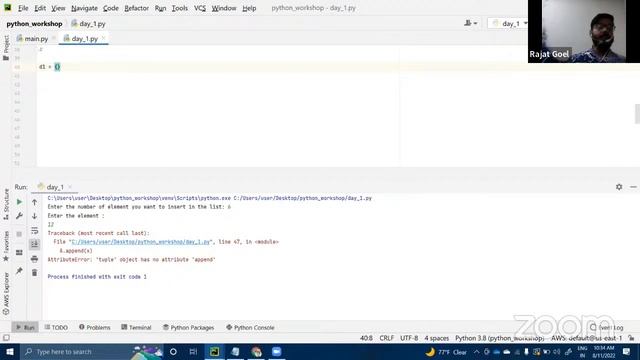Open the Python Packages tool window
Image resolution: width=640 pixels, height=360 pixels.
pos(188,327)
